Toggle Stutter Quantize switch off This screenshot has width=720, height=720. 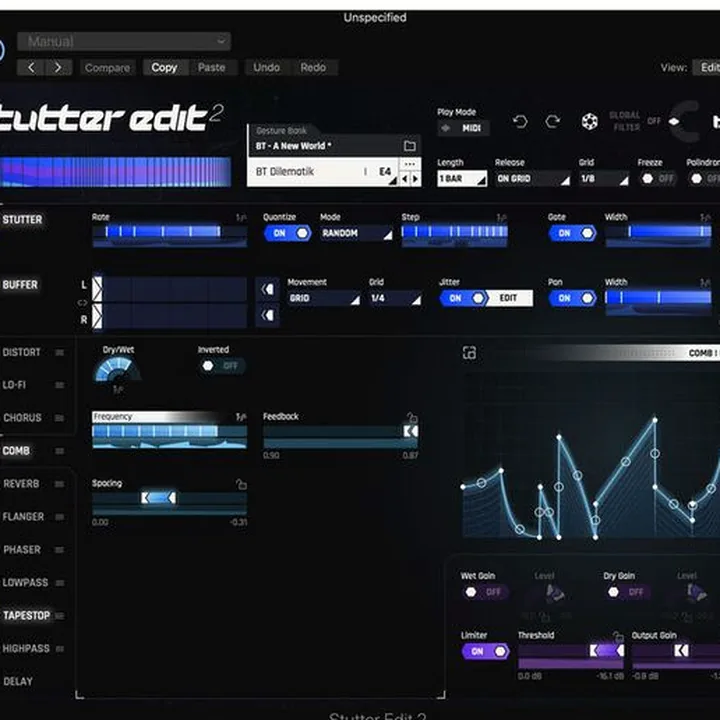tap(287, 233)
